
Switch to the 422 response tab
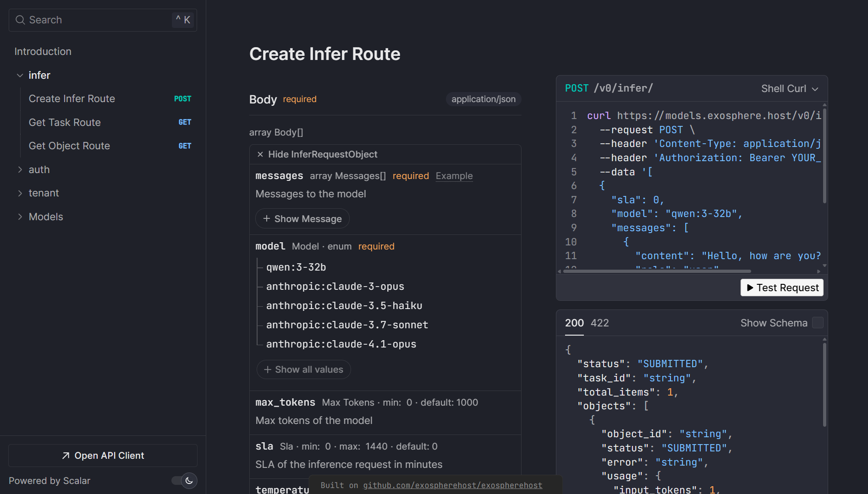click(x=599, y=323)
